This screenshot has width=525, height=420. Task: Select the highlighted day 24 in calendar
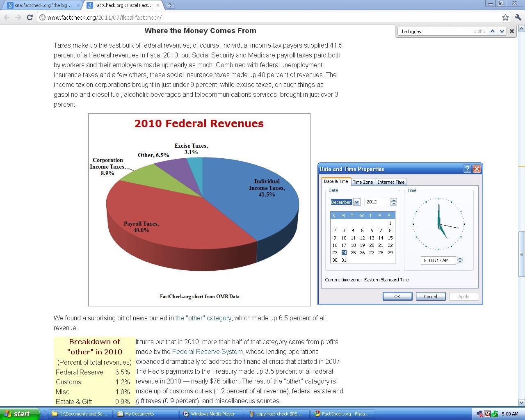click(x=344, y=253)
